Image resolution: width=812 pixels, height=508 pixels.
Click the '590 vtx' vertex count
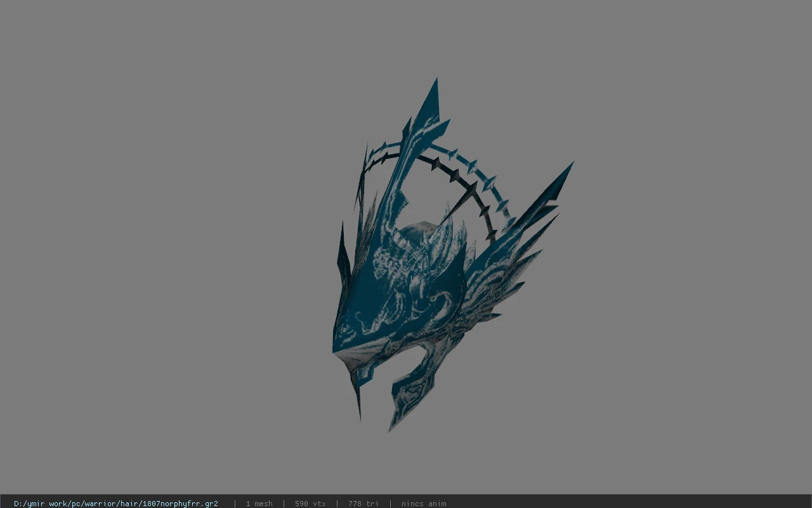(310, 504)
